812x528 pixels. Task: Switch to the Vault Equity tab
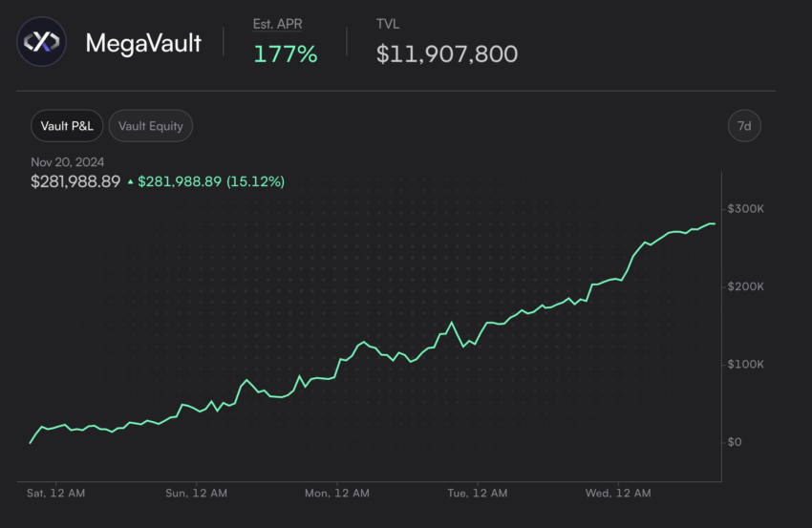coord(151,126)
